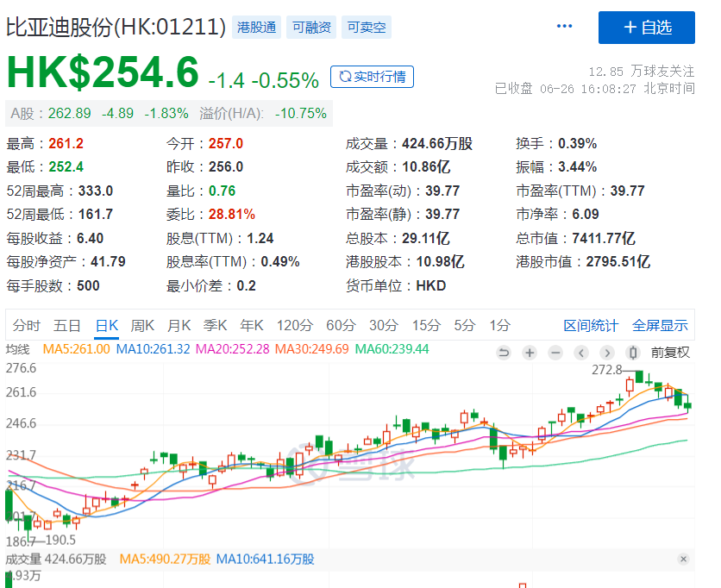The width and height of the screenshot is (721, 588).
Task: Open the 1分 interval chart
Action: pos(499,326)
